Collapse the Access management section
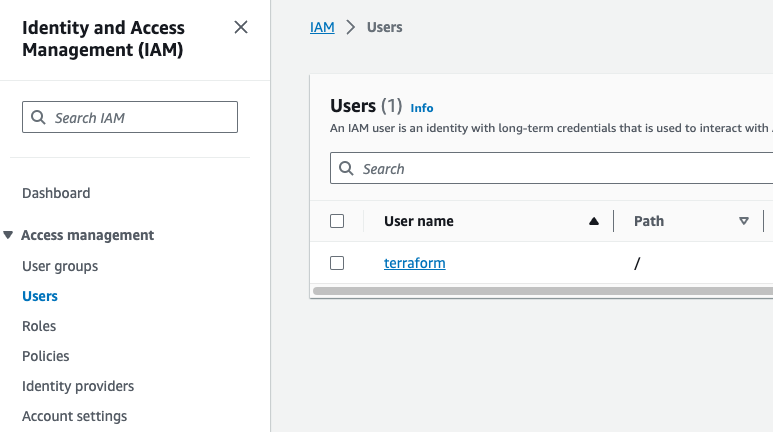This screenshot has height=432, width=773. click(x=8, y=235)
